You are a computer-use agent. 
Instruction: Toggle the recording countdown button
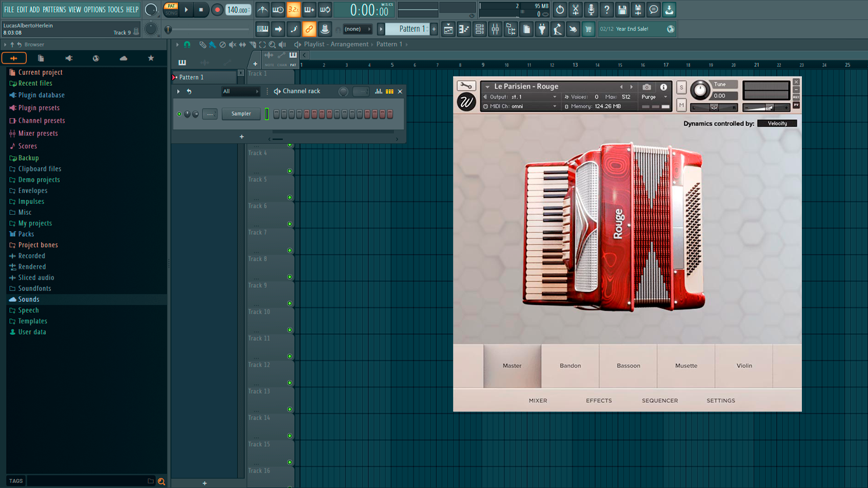point(294,10)
